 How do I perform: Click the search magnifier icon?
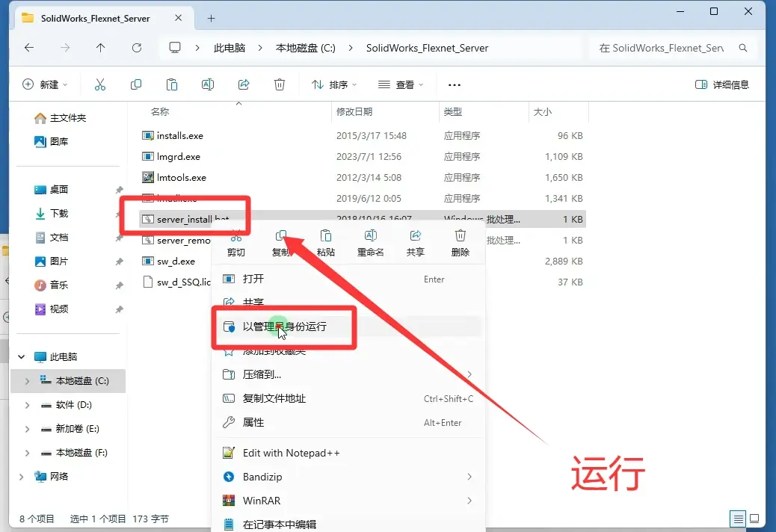pos(743,48)
